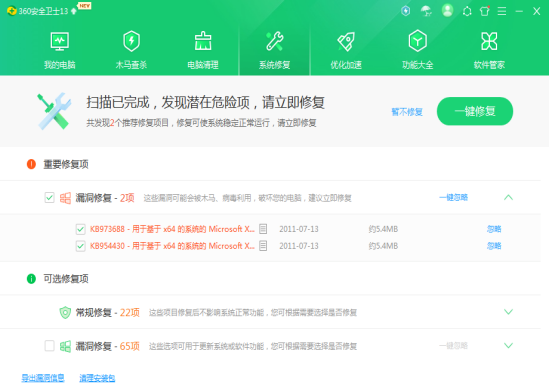The height and width of the screenshot is (391, 550).
Task: Open details document icon for KB954430
Action: pyautogui.click(x=263, y=246)
